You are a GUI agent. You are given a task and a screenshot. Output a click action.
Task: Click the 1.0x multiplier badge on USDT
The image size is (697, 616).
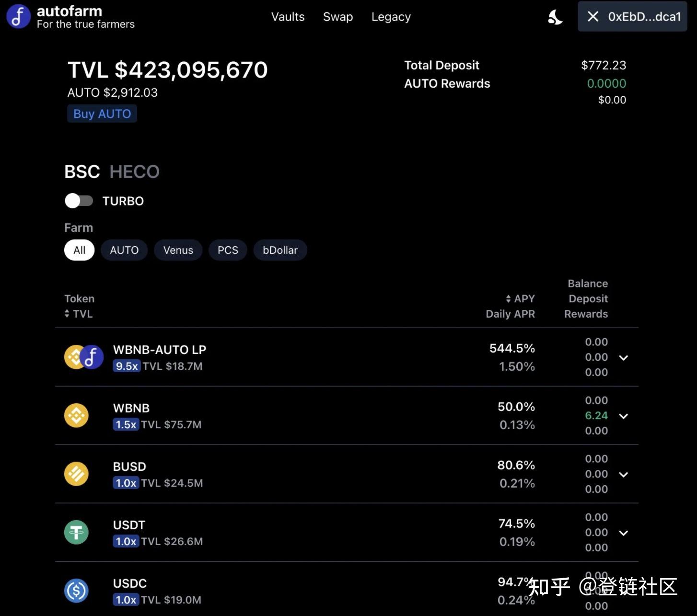pos(126,541)
